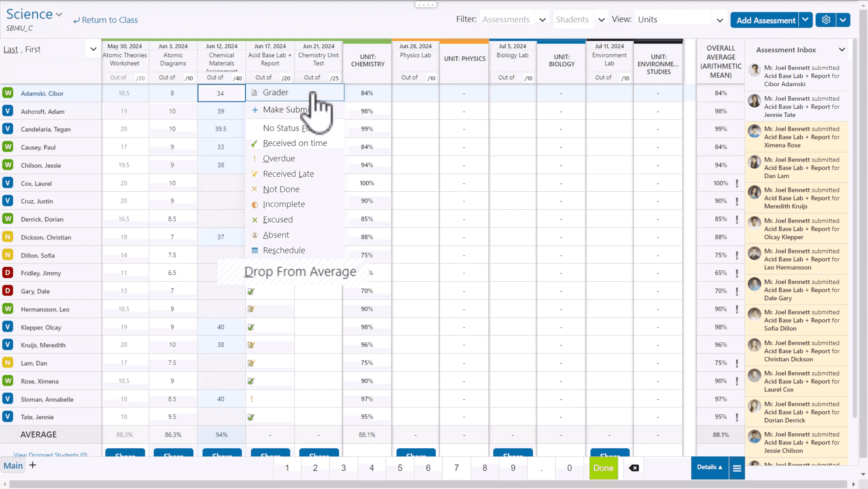Open the View Units dropdown
Image resolution: width=868 pixels, height=489 pixels.
720,20
